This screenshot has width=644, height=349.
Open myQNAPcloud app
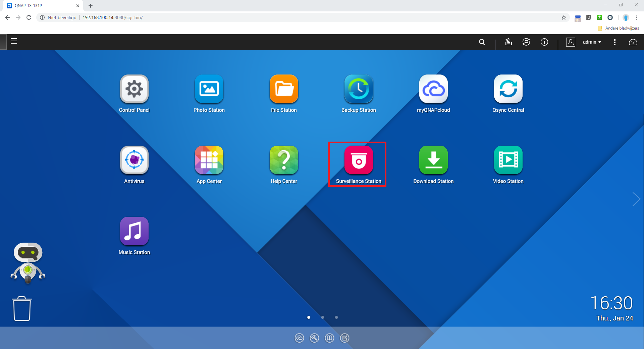(x=433, y=89)
